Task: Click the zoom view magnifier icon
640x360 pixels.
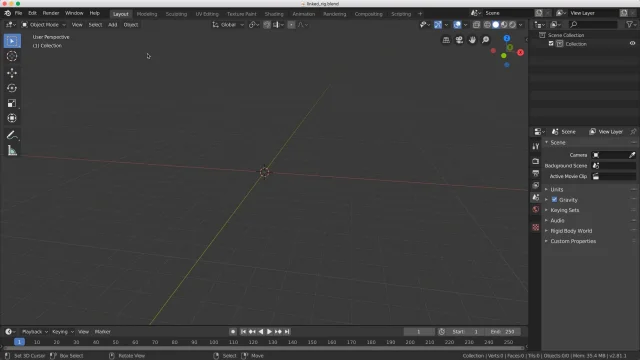Action: coord(485,40)
